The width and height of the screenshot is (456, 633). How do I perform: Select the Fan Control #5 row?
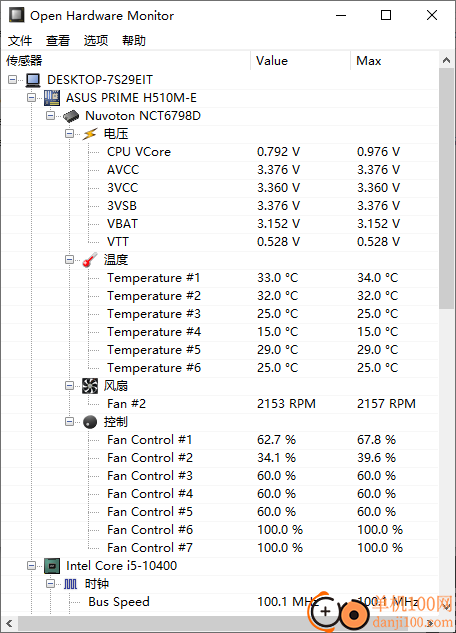pyautogui.click(x=220, y=512)
